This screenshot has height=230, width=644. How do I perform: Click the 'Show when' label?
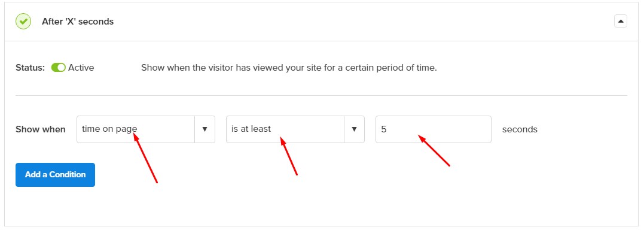pos(40,129)
